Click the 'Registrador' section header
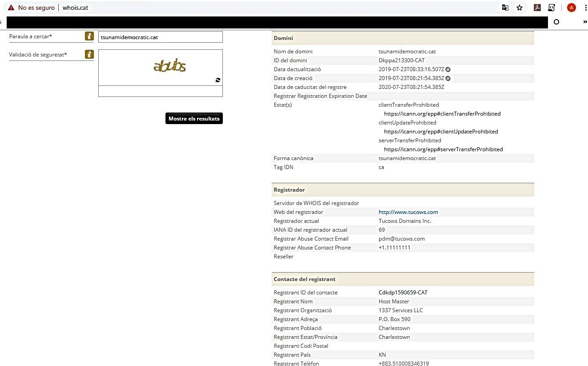 point(403,190)
